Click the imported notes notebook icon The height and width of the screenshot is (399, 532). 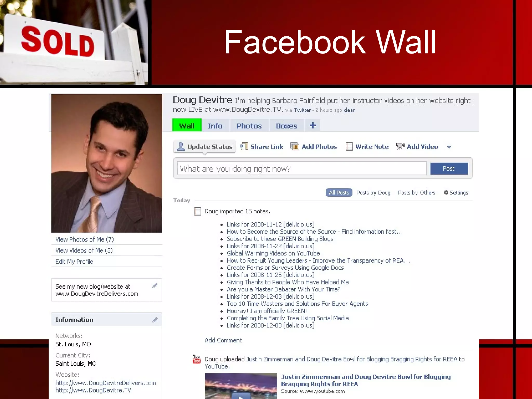[197, 211]
